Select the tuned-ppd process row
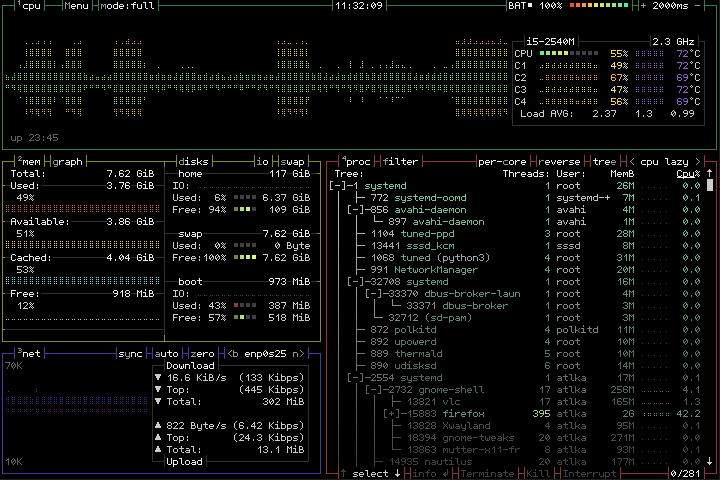 (x=515, y=233)
